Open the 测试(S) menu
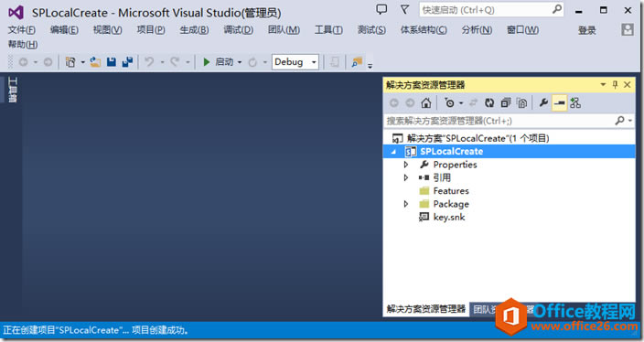This screenshot has height=342, width=644. (x=371, y=29)
